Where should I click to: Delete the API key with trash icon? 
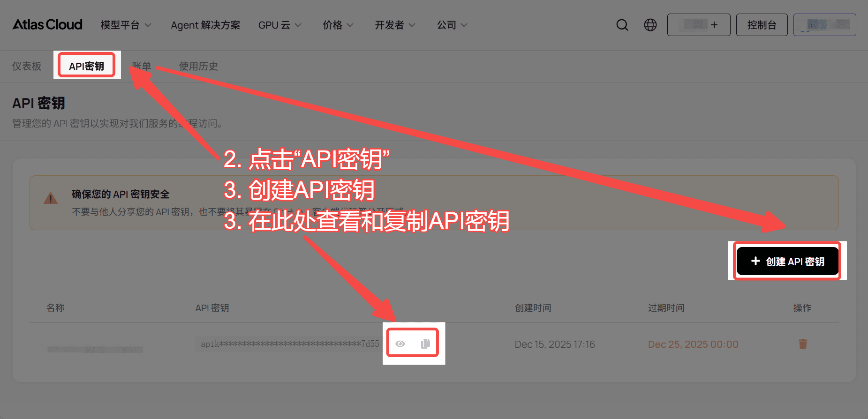[x=802, y=344]
